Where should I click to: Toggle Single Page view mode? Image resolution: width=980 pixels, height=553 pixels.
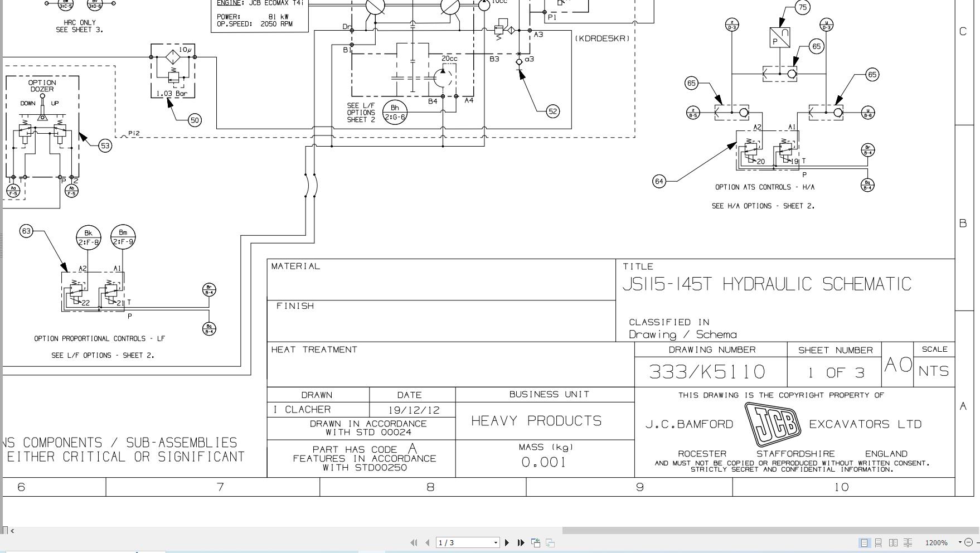863,542
